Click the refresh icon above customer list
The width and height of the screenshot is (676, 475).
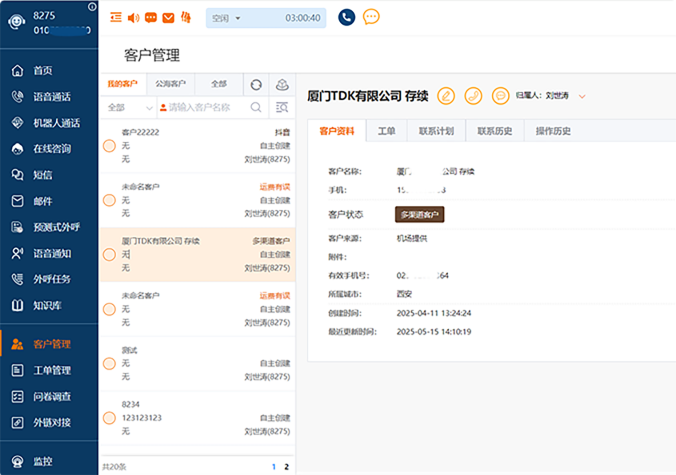(x=257, y=85)
